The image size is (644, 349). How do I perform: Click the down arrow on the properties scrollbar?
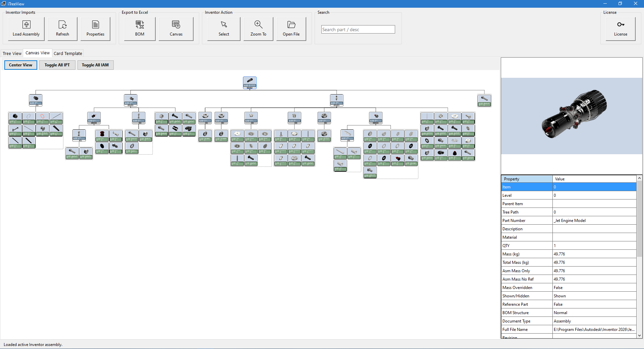coord(640,336)
